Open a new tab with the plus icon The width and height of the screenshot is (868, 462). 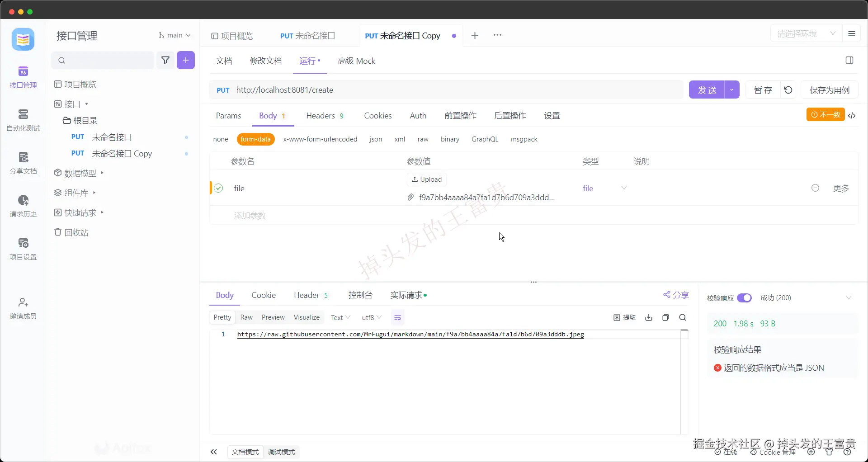[x=475, y=35]
